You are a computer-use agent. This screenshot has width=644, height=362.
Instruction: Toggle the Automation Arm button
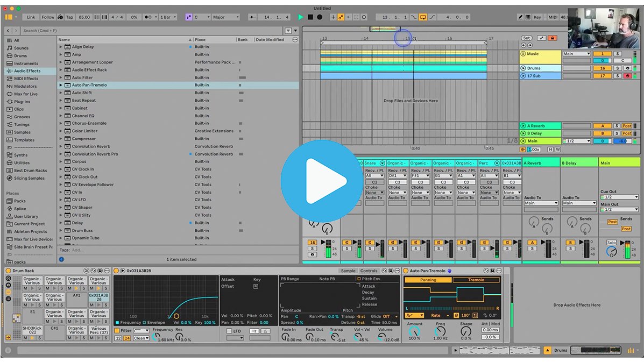pyautogui.click(x=341, y=17)
